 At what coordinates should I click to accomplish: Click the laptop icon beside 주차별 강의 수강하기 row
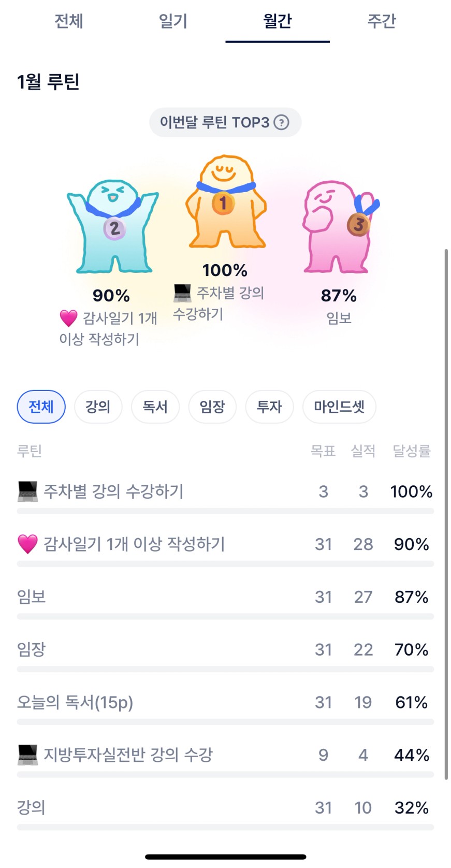(x=27, y=491)
